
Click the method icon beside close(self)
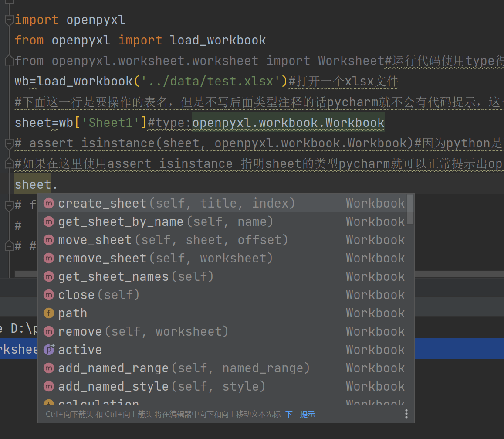pos(49,295)
